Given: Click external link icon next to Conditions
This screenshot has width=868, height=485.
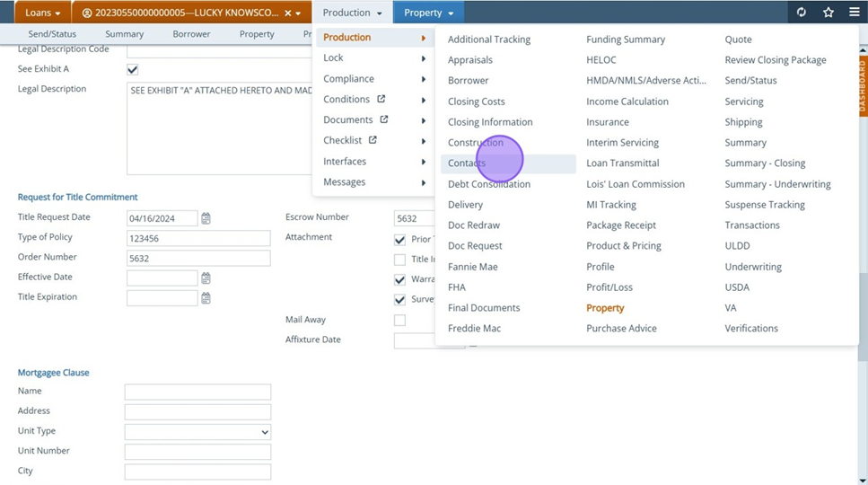Looking at the screenshot, I should click(x=381, y=99).
